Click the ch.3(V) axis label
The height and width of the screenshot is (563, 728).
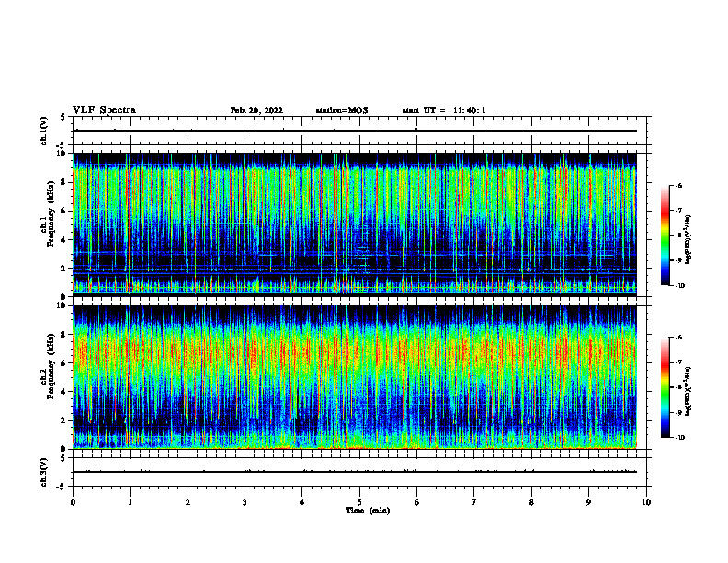pyautogui.click(x=44, y=472)
